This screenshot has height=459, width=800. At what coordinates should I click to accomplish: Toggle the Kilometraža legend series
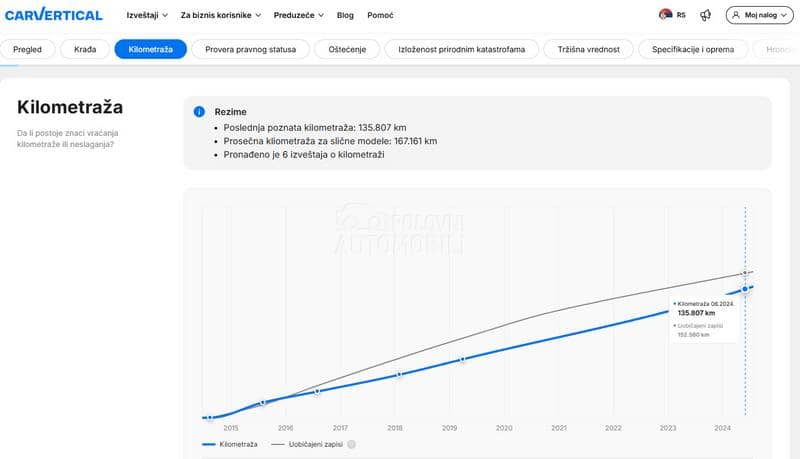[230, 443]
